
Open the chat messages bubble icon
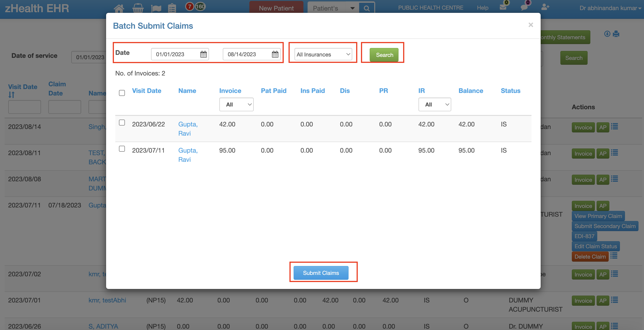(524, 7)
